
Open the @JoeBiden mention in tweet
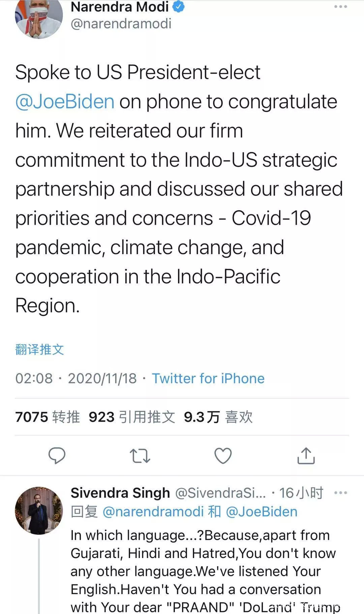(65, 102)
